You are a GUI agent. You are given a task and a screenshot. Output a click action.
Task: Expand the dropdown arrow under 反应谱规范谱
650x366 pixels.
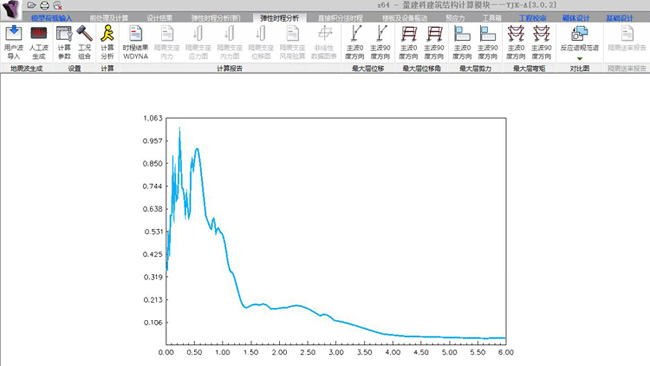coord(580,58)
